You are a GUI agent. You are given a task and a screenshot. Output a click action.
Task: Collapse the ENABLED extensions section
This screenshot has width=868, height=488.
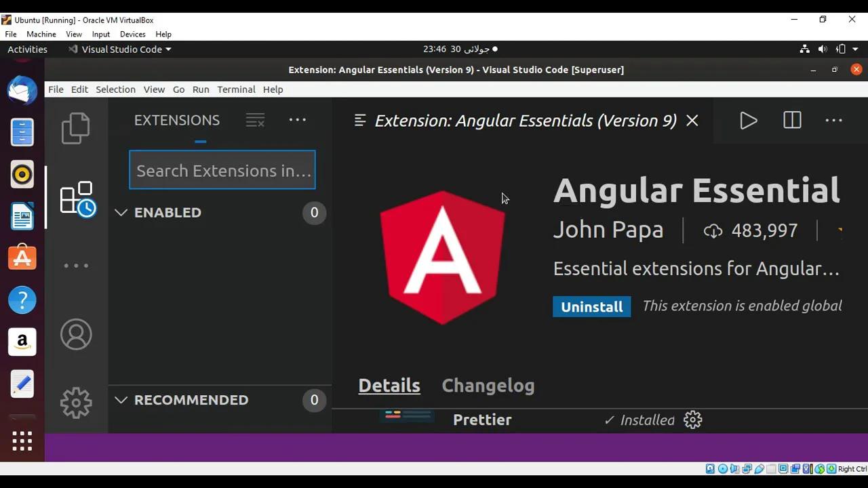coord(121,212)
